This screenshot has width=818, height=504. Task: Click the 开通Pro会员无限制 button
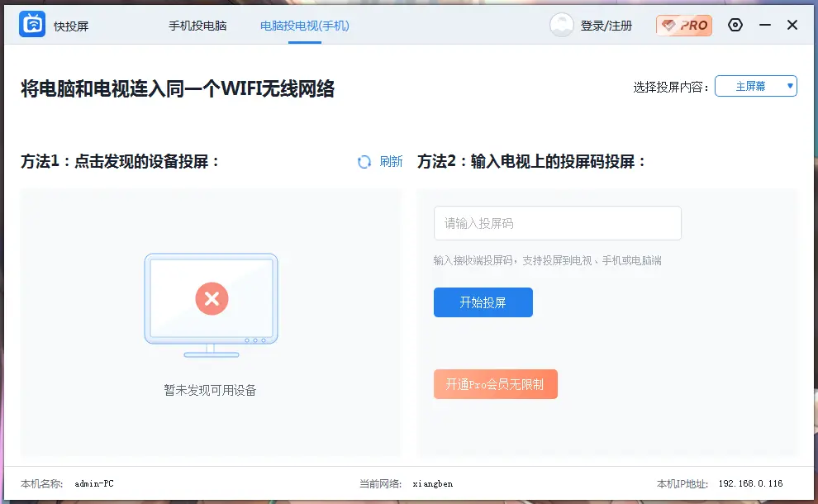(x=496, y=384)
